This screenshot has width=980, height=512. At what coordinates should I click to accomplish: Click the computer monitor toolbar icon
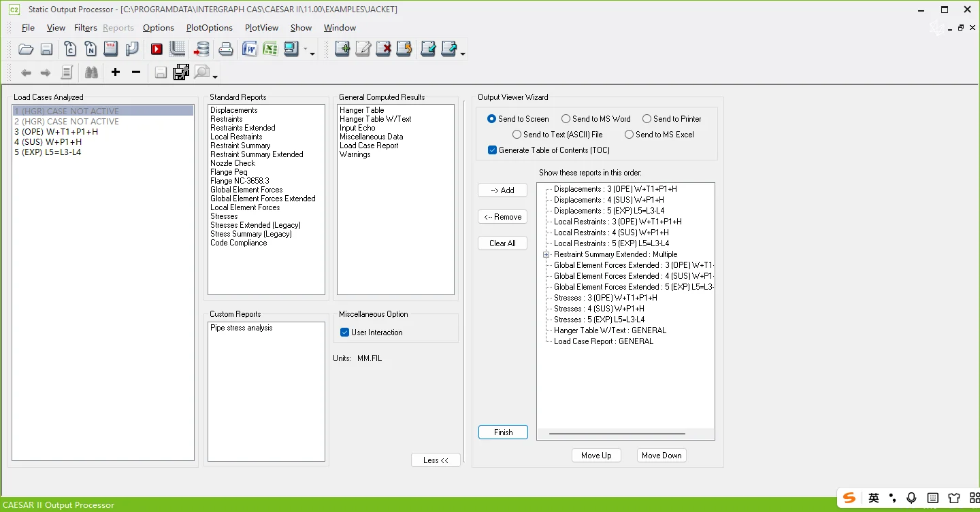click(x=291, y=49)
